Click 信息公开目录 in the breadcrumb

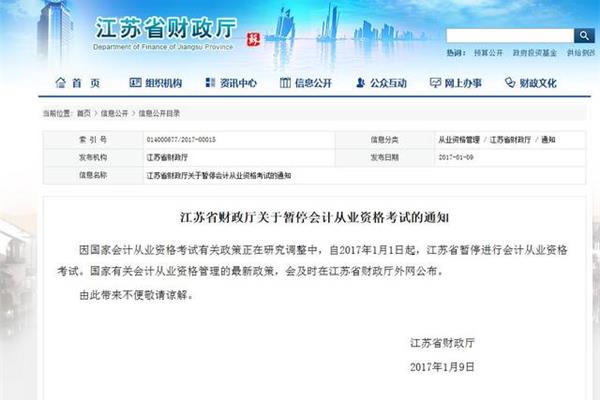coord(159,113)
